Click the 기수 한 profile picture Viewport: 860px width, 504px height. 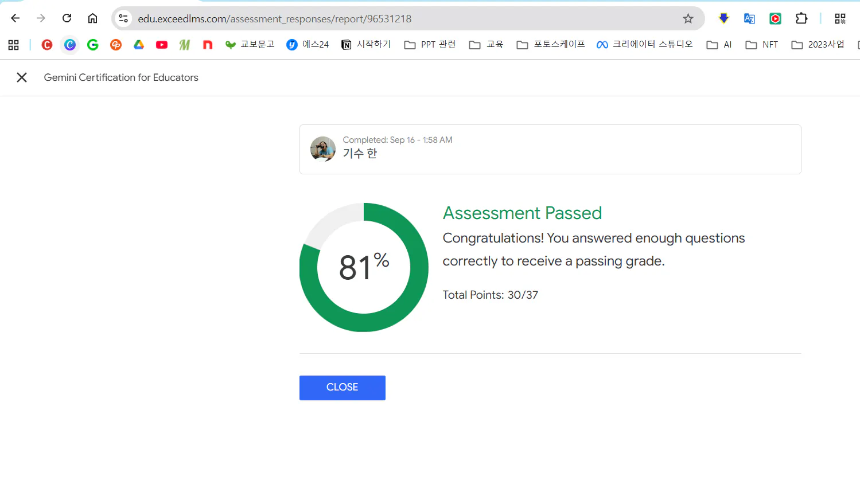point(322,149)
